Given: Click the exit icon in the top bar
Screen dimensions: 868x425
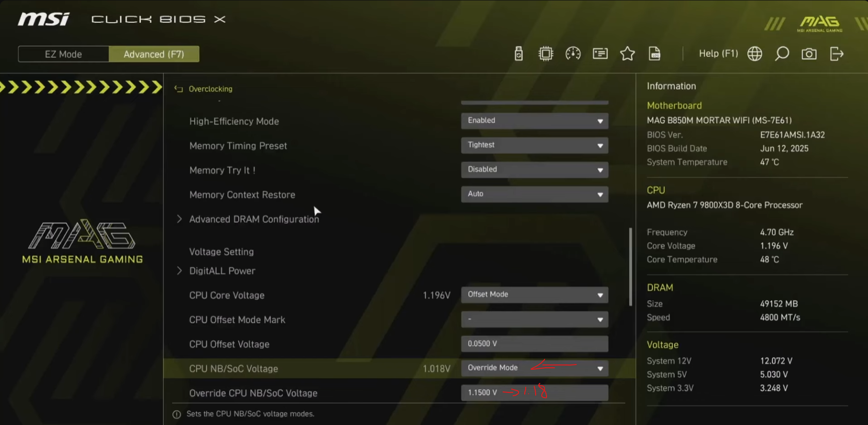Looking at the screenshot, I should click(x=836, y=54).
